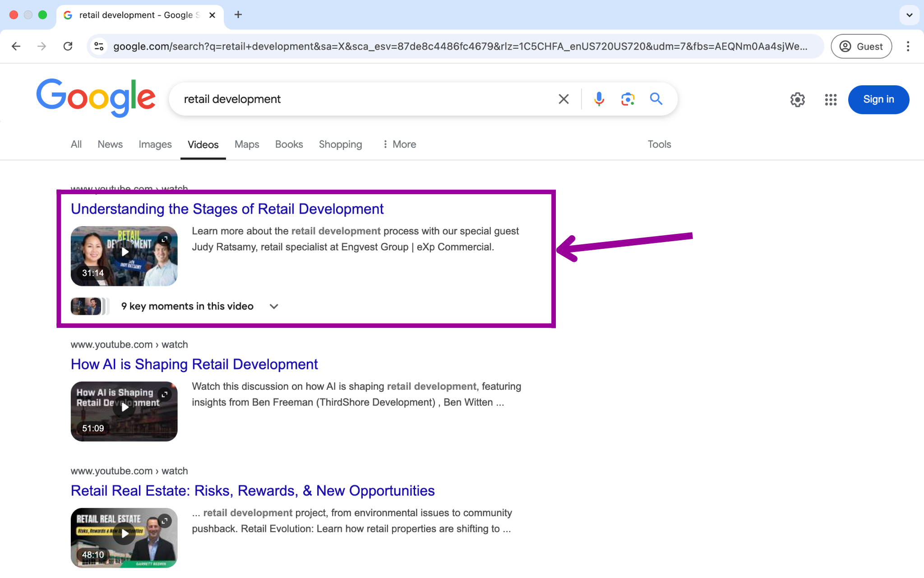Open Retail Real Estate: Risks, Rewards link
The width and height of the screenshot is (924, 578).
253,490
